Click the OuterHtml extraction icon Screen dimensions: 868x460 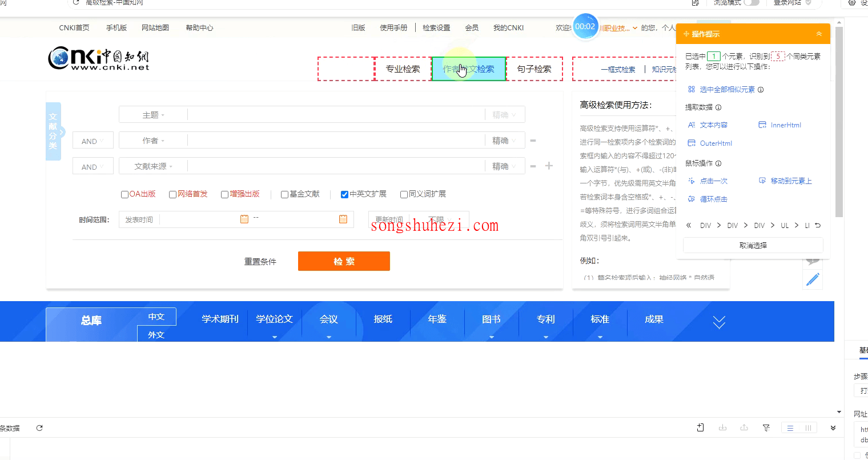[692, 143]
